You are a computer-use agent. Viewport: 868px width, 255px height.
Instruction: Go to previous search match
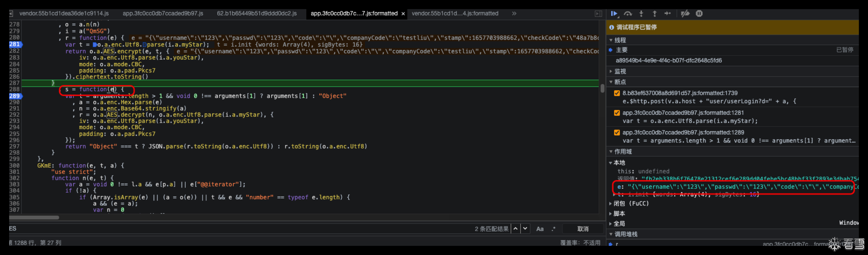pos(516,229)
